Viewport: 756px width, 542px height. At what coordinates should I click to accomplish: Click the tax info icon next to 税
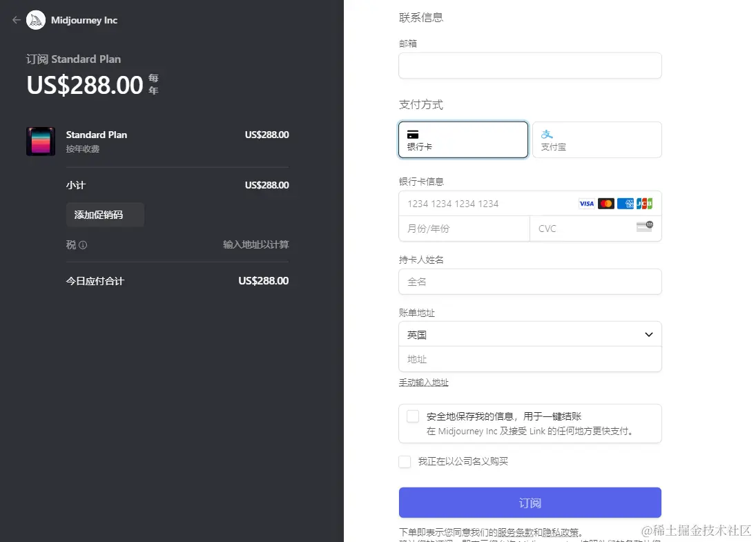[84, 244]
